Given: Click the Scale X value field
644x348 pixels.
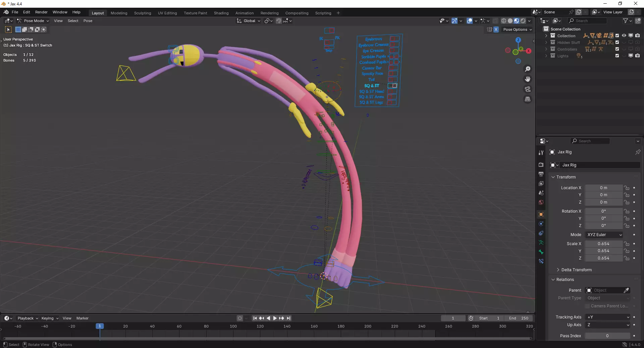Looking at the screenshot, I should tap(603, 244).
